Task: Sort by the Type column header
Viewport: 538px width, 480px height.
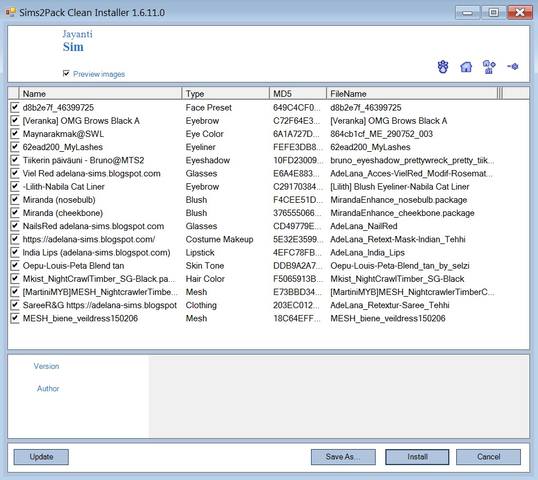Action: (x=225, y=93)
